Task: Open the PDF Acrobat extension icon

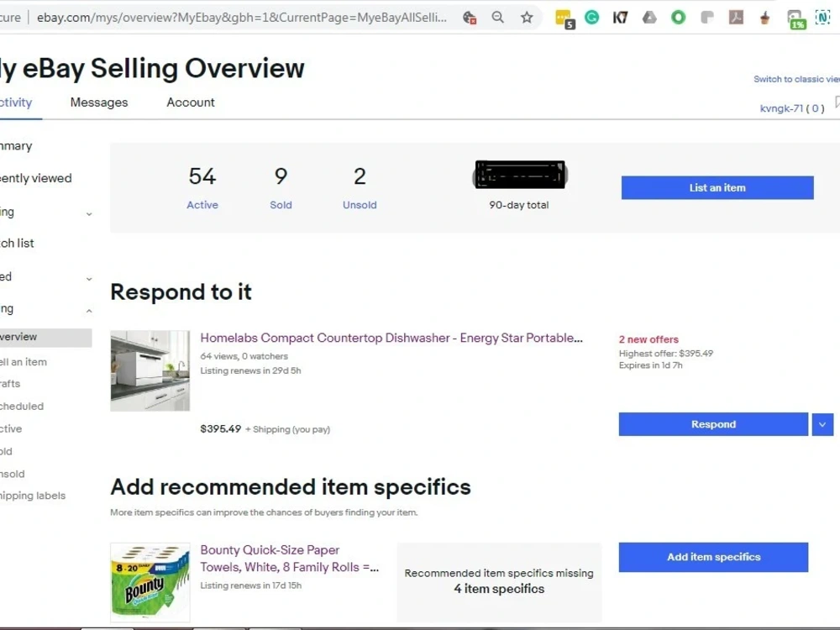Action: [x=736, y=18]
